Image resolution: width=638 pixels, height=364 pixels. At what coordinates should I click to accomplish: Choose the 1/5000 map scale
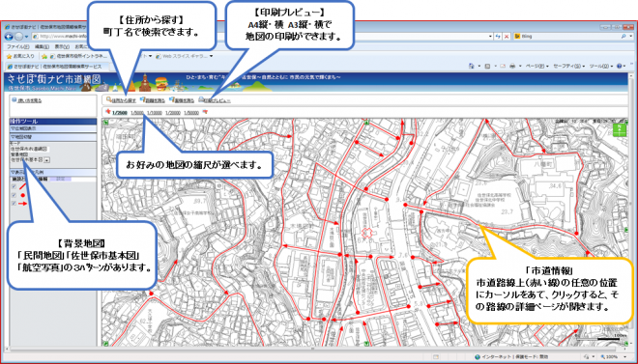tap(137, 113)
